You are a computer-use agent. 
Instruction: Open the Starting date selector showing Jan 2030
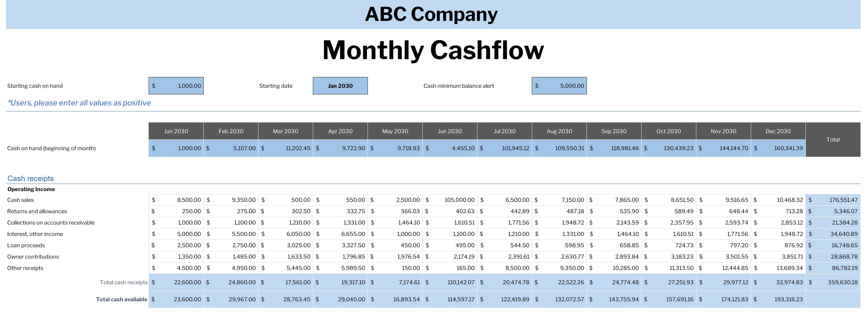click(x=340, y=85)
